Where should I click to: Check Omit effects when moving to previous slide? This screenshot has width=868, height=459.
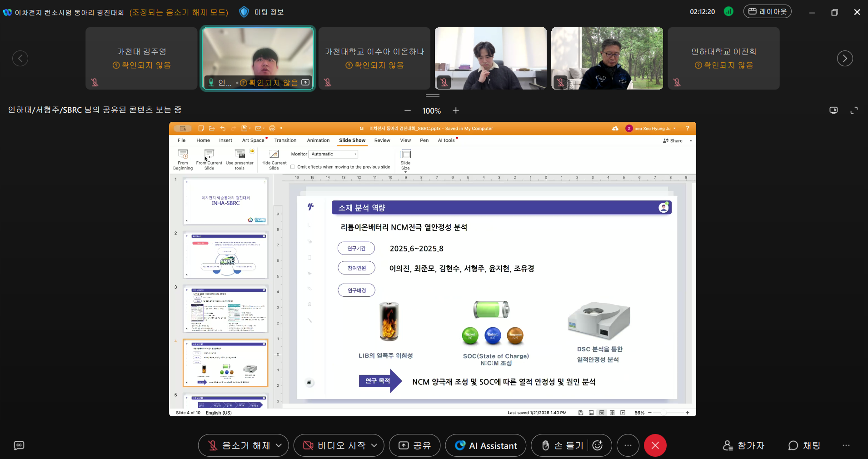(292, 167)
